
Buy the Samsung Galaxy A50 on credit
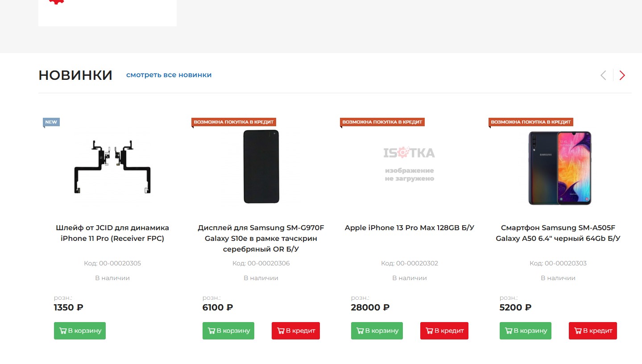[x=593, y=331]
